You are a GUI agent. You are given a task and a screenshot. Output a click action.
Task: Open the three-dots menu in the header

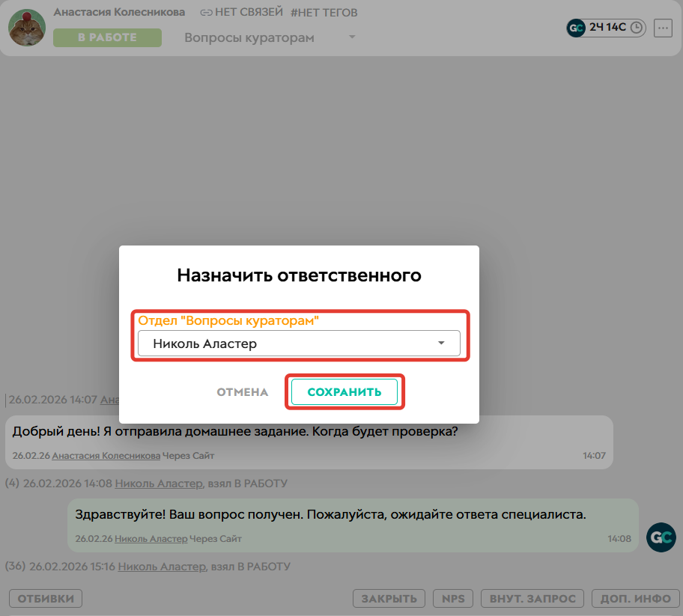(663, 28)
